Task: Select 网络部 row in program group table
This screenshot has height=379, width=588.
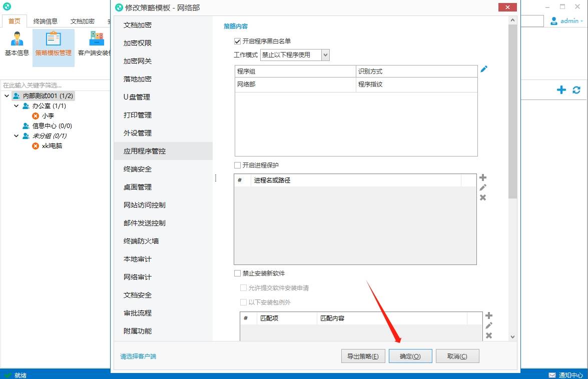Action: [356, 84]
